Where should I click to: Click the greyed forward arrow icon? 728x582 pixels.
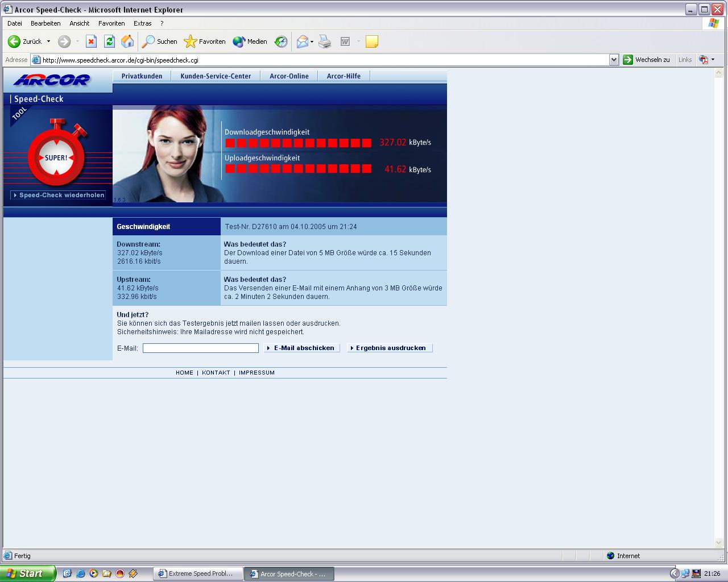click(x=64, y=41)
